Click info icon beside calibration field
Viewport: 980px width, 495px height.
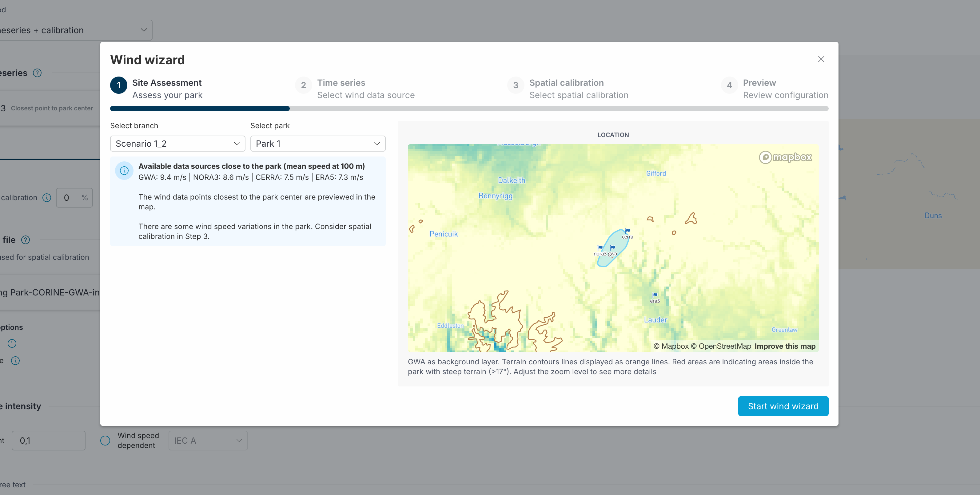pyautogui.click(x=47, y=198)
